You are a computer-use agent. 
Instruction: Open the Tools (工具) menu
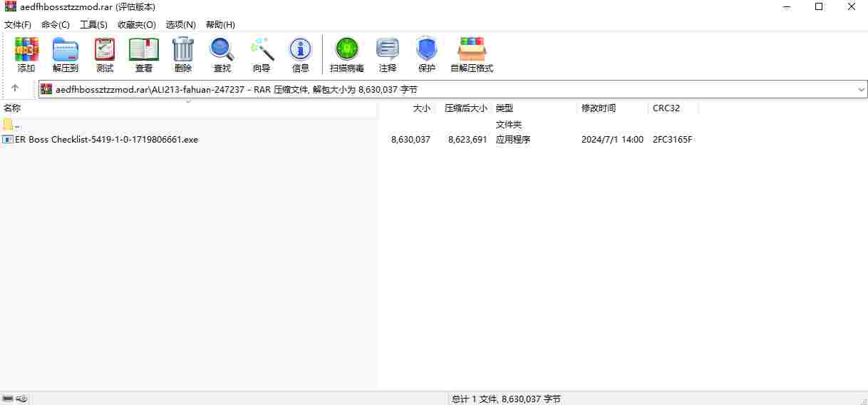93,24
